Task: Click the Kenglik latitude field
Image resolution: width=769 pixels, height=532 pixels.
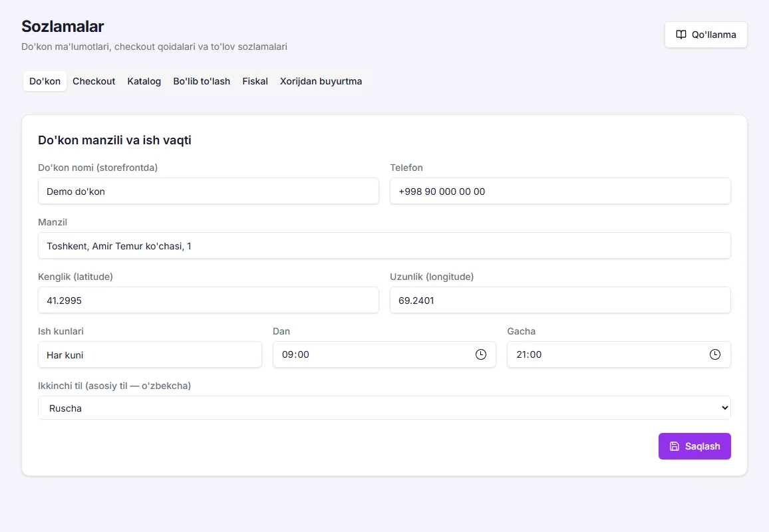Action: pos(208,300)
